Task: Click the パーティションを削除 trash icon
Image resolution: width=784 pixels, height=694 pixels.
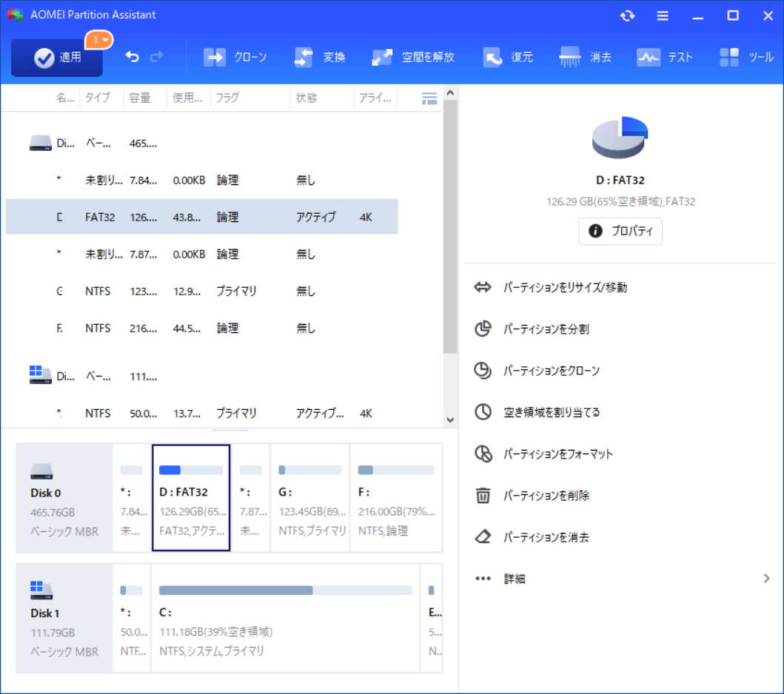Action: pos(483,496)
